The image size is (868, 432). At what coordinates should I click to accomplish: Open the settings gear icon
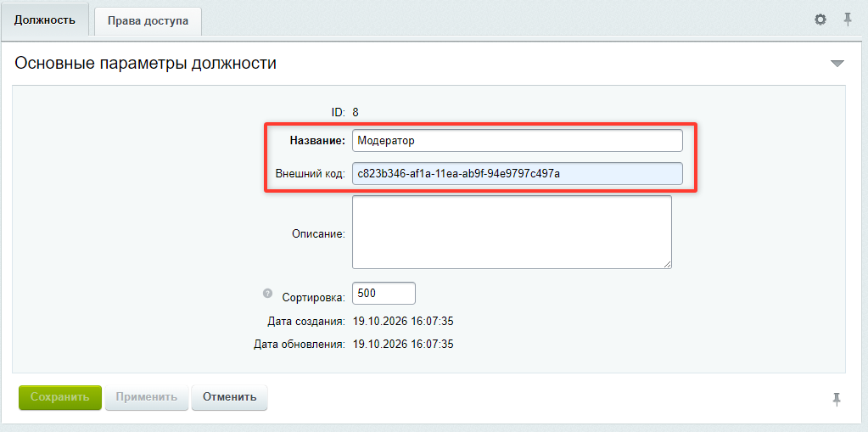pos(820,20)
